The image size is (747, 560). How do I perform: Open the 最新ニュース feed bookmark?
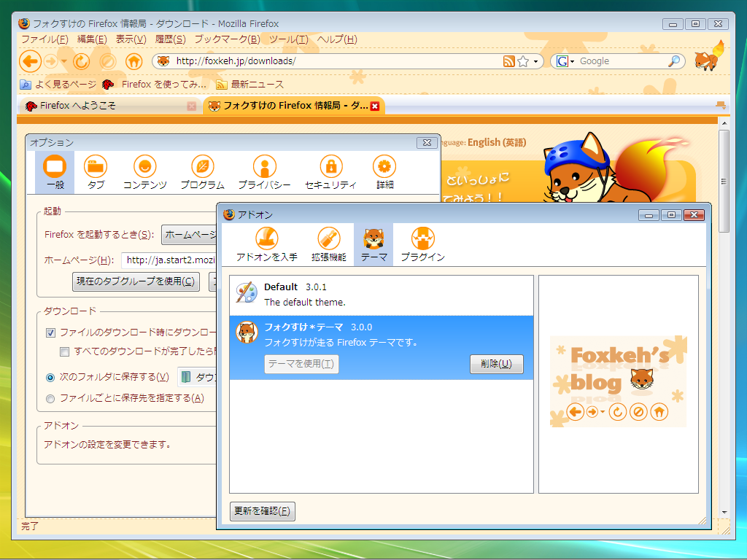point(249,85)
